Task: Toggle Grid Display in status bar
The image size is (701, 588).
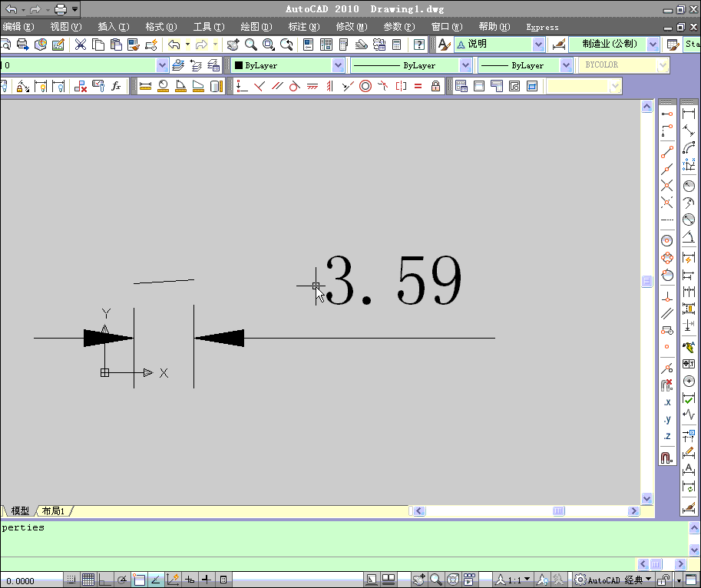Action: point(88,580)
